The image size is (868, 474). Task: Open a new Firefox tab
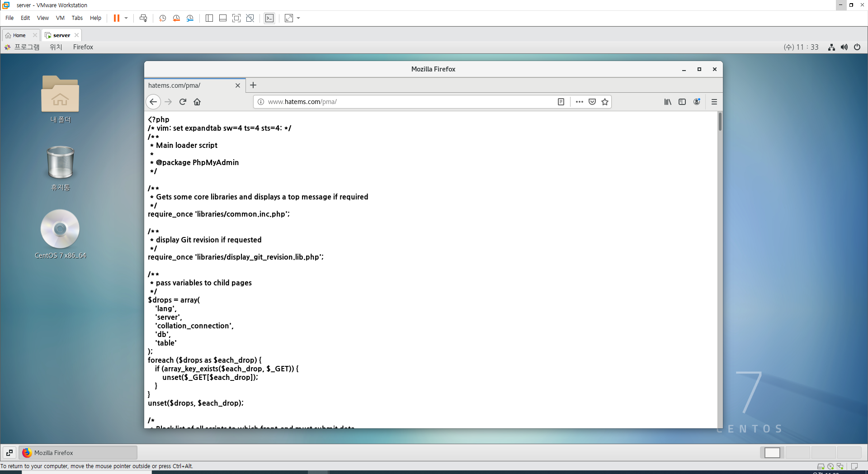(253, 85)
